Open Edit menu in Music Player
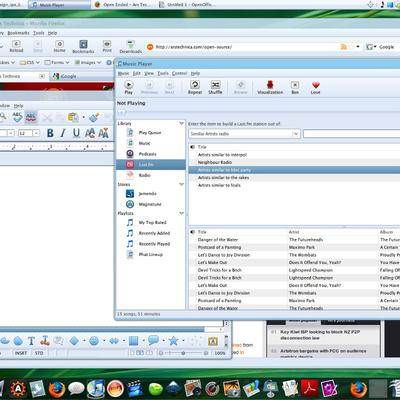This screenshot has height=400, width=400. point(137,73)
